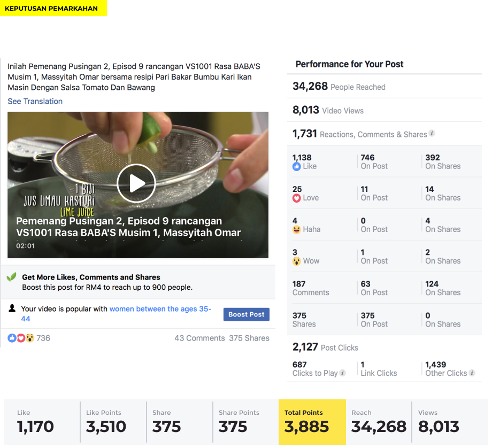492x448 pixels.
Task: Open info icon beside Reactions, Comments & Shares
Action: (x=432, y=133)
